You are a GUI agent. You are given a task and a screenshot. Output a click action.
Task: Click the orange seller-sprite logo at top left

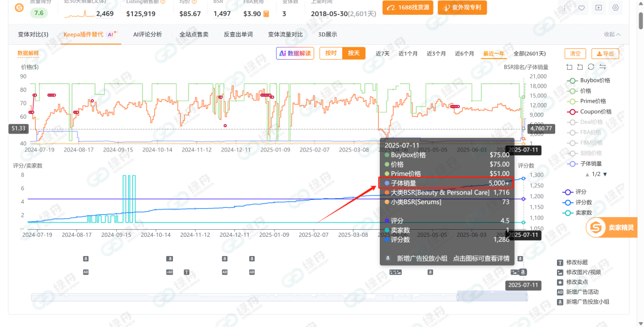[x=19, y=8]
